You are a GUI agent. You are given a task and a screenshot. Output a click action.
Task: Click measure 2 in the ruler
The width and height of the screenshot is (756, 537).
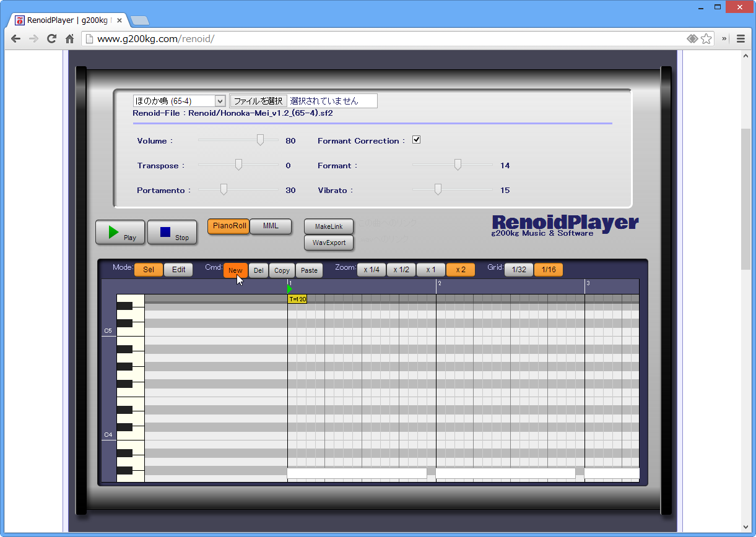coord(439,283)
